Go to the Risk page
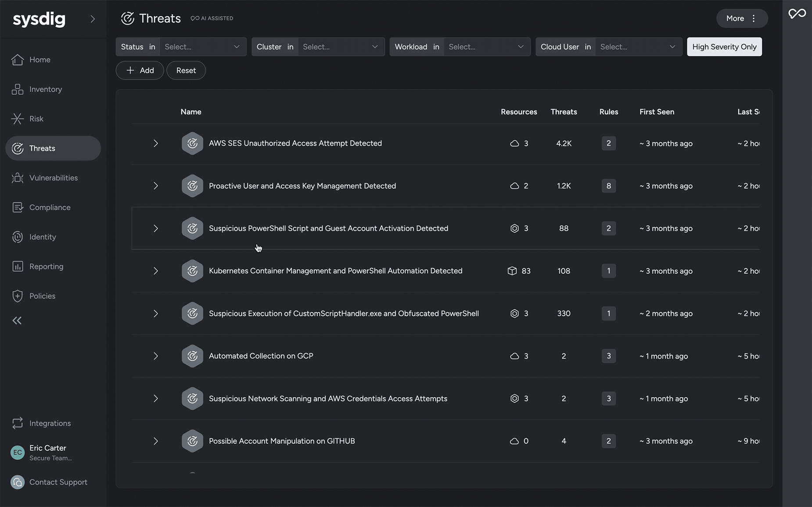The width and height of the screenshot is (812, 507). [36, 119]
